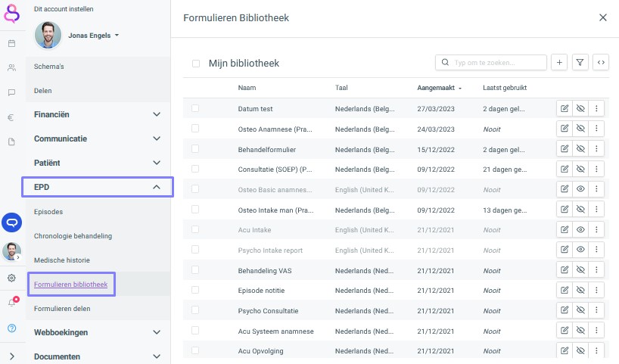Open the patients people icon in sidebar
The height and width of the screenshot is (364, 619).
point(12,68)
